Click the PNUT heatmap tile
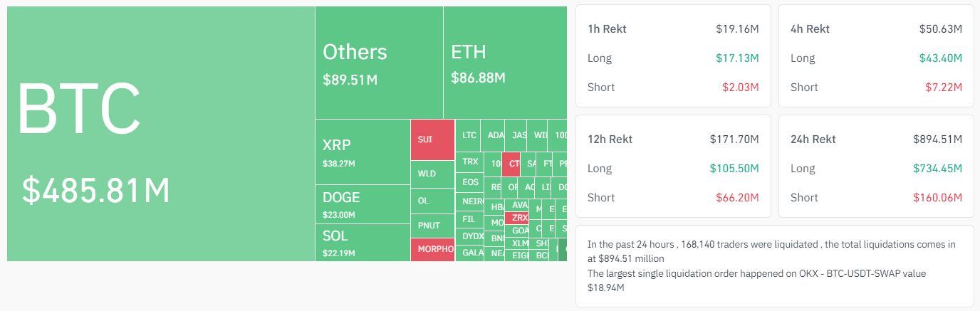Image resolution: width=980 pixels, height=311 pixels. pos(432,226)
